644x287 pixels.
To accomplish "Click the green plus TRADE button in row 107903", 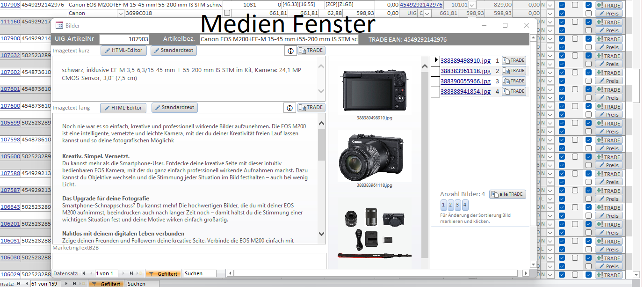I will coord(608,5).
